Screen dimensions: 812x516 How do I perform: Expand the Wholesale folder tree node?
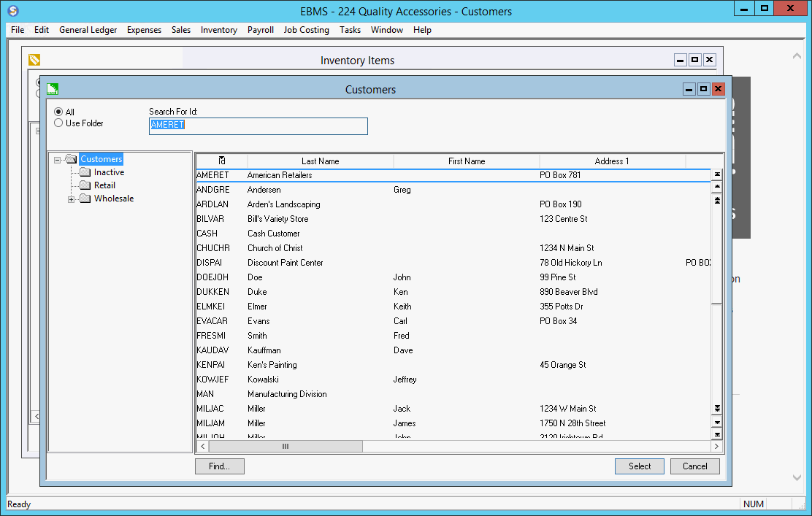(x=72, y=199)
